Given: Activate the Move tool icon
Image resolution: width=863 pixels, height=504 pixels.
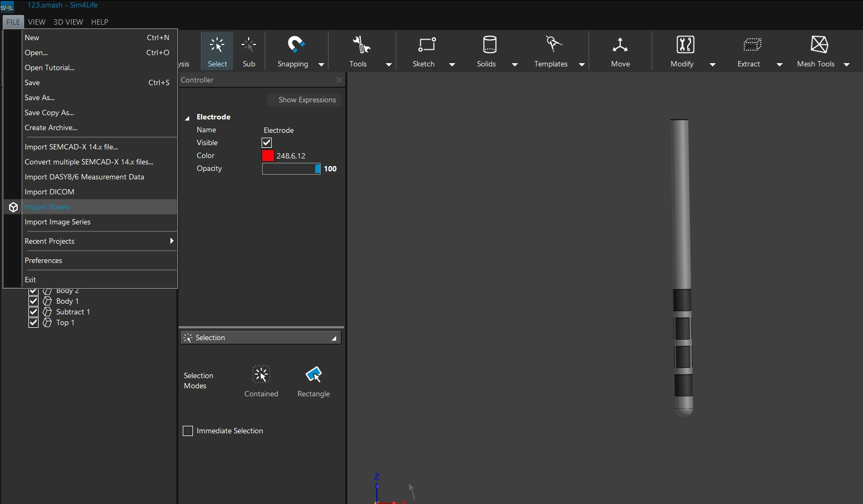Looking at the screenshot, I should click(620, 44).
